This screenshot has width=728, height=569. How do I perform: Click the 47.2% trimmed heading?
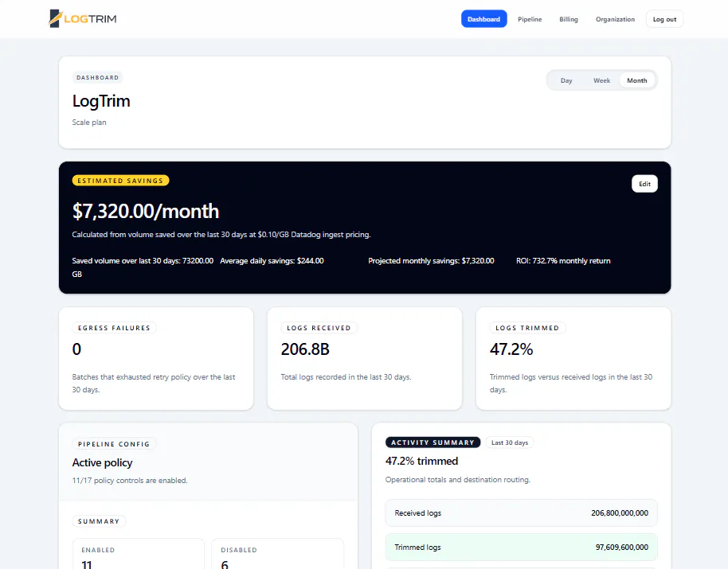point(421,461)
